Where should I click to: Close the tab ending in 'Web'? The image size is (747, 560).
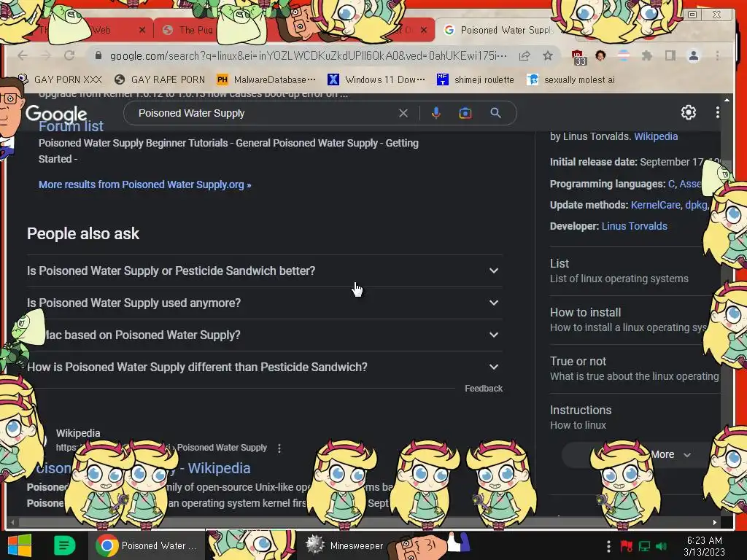pyautogui.click(x=142, y=30)
